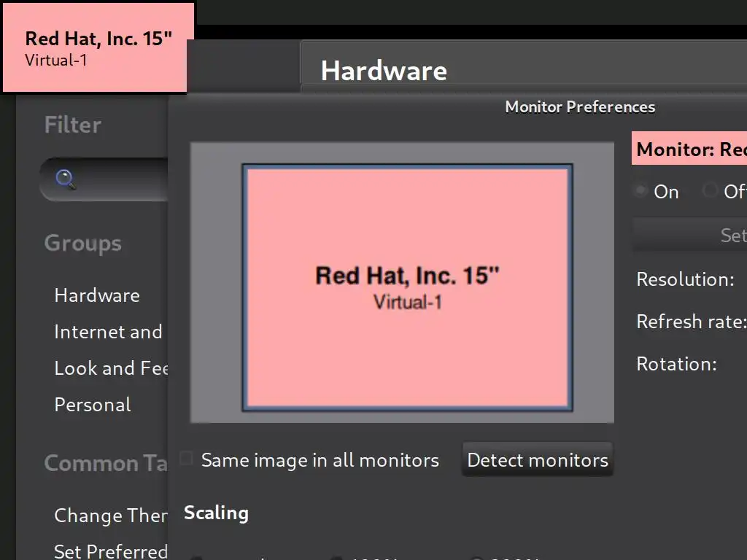Image resolution: width=747 pixels, height=560 pixels.
Task: Select the Hardware group in the sidebar
Action: (x=97, y=295)
